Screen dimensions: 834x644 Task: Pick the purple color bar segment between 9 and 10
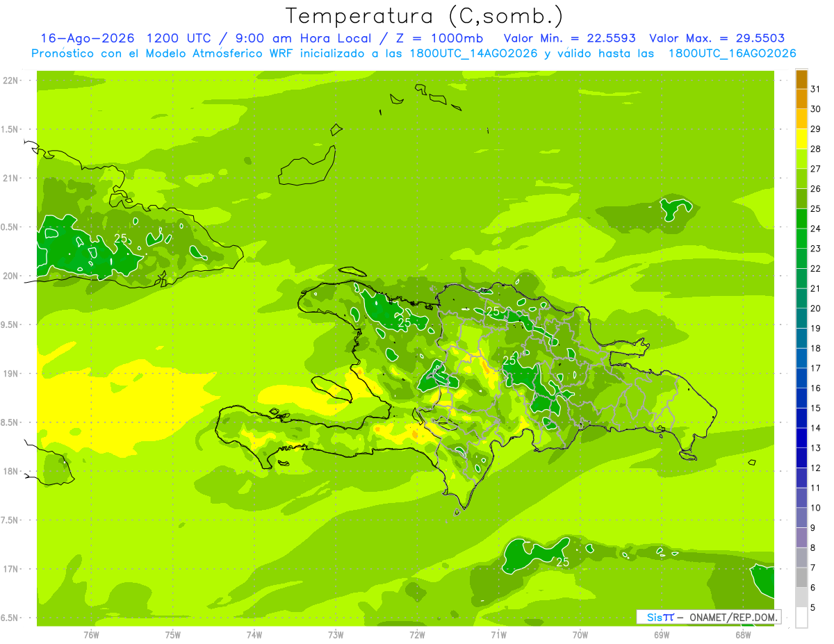[x=801, y=518]
